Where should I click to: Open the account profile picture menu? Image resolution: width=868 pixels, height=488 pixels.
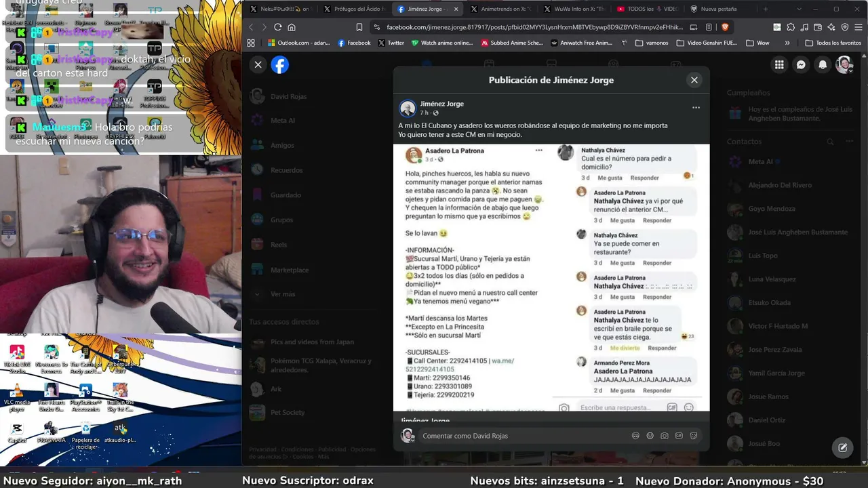click(844, 64)
